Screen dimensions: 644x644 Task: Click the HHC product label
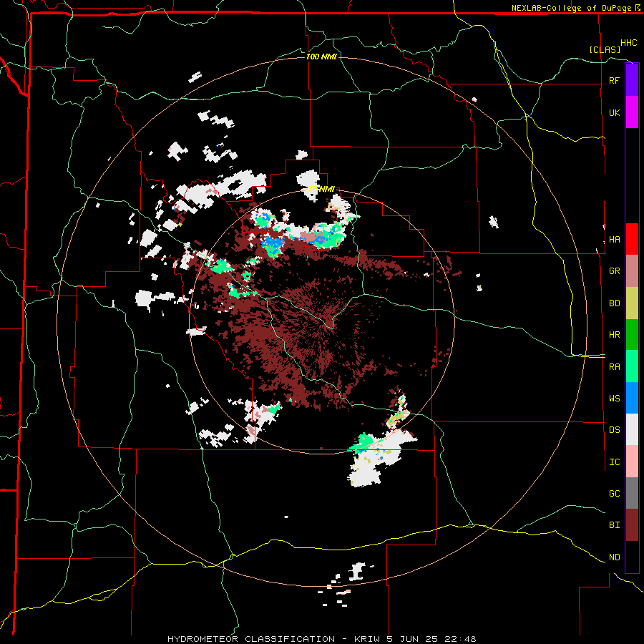pos(628,43)
